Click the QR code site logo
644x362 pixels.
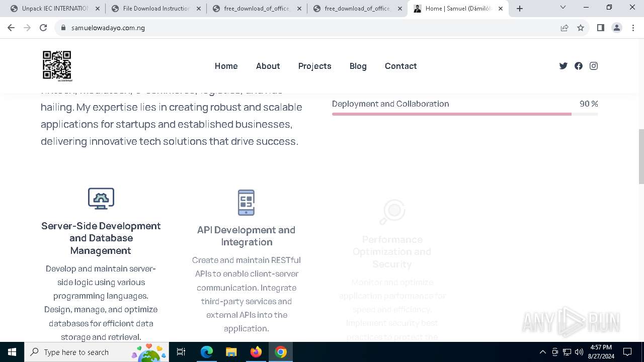click(x=57, y=66)
